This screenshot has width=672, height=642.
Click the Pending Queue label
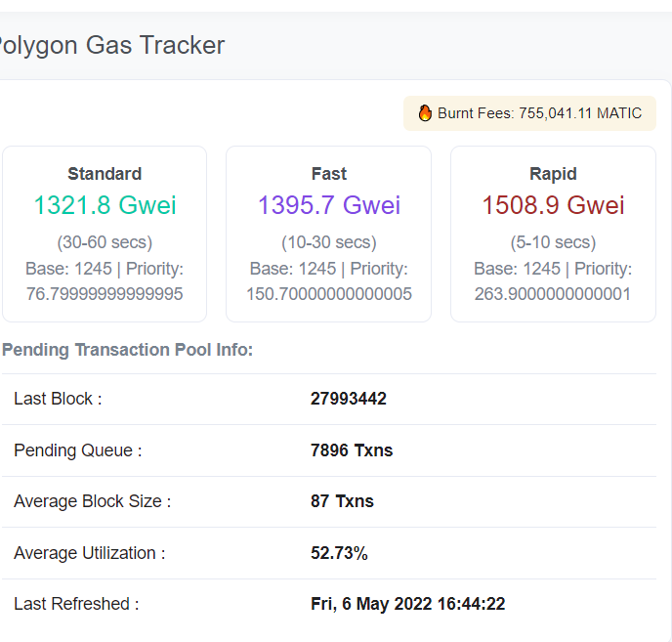coord(78,450)
